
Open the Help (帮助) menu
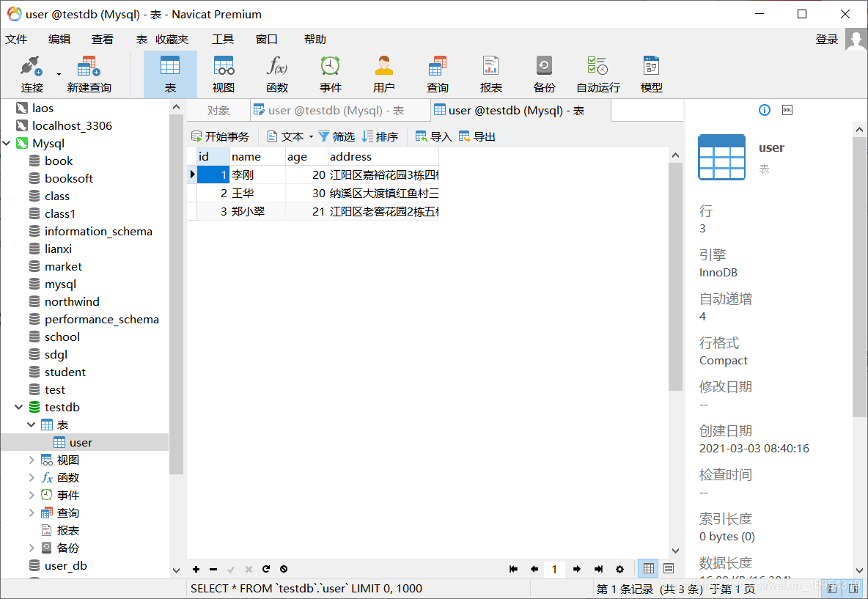click(x=315, y=40)
